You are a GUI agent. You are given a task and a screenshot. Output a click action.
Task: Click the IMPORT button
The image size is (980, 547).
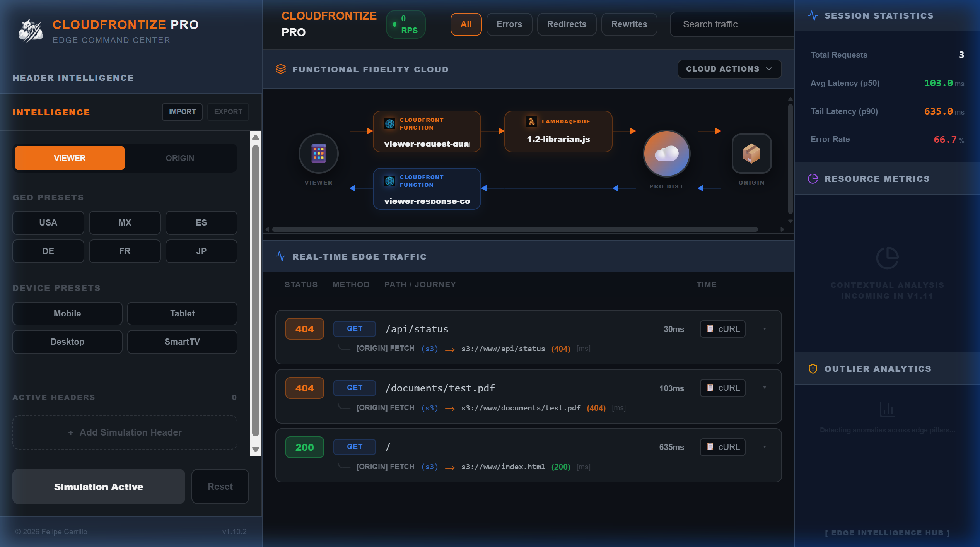182,112
